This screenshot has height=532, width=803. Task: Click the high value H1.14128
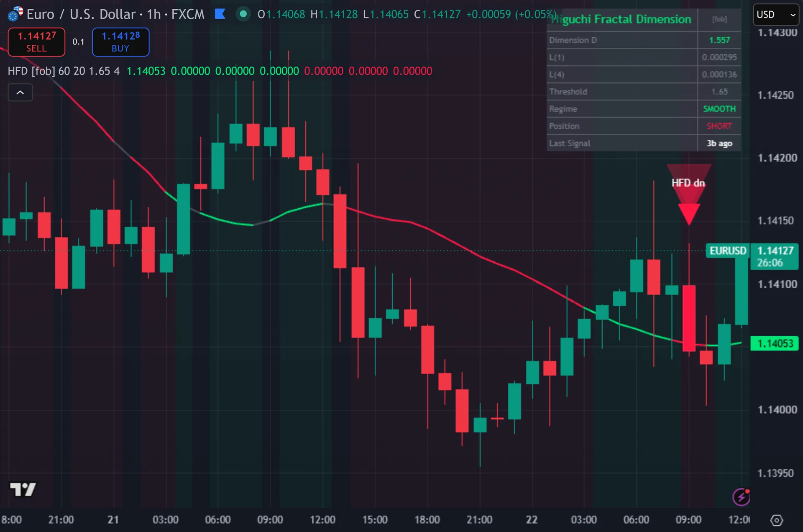coord(334,14)
